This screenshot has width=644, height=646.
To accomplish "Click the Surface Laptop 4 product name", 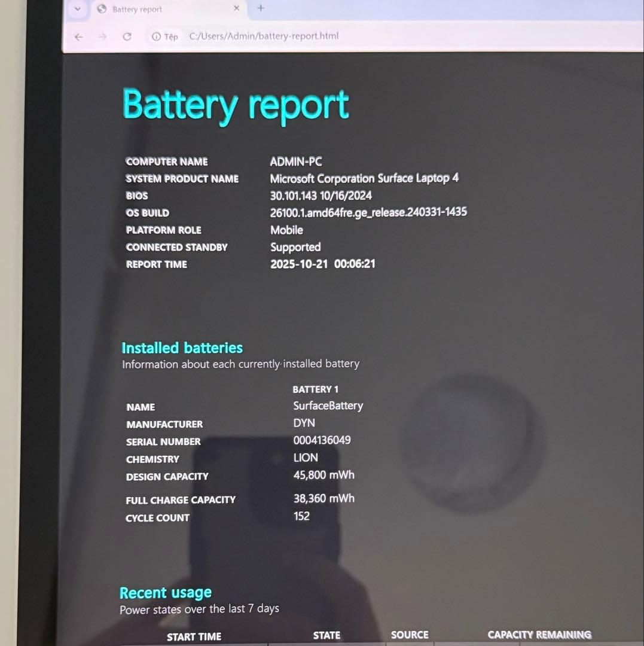I will [x=364, y=178].
